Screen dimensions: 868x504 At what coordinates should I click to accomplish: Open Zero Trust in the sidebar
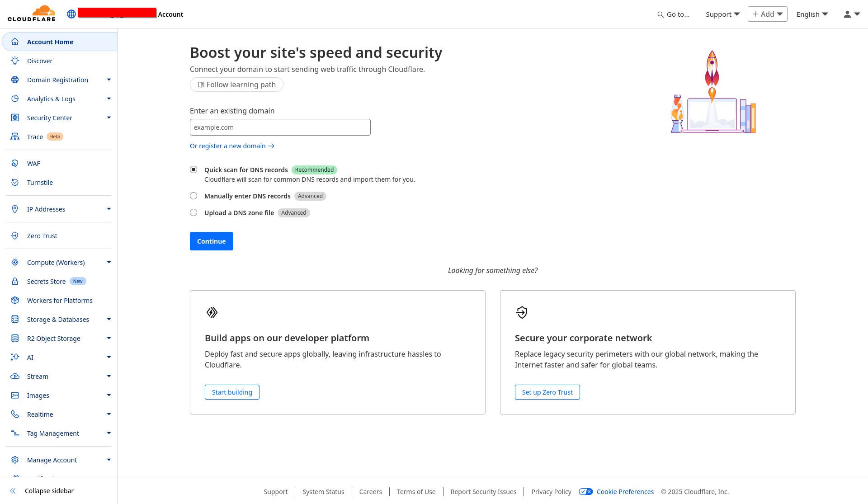point(42,236)
